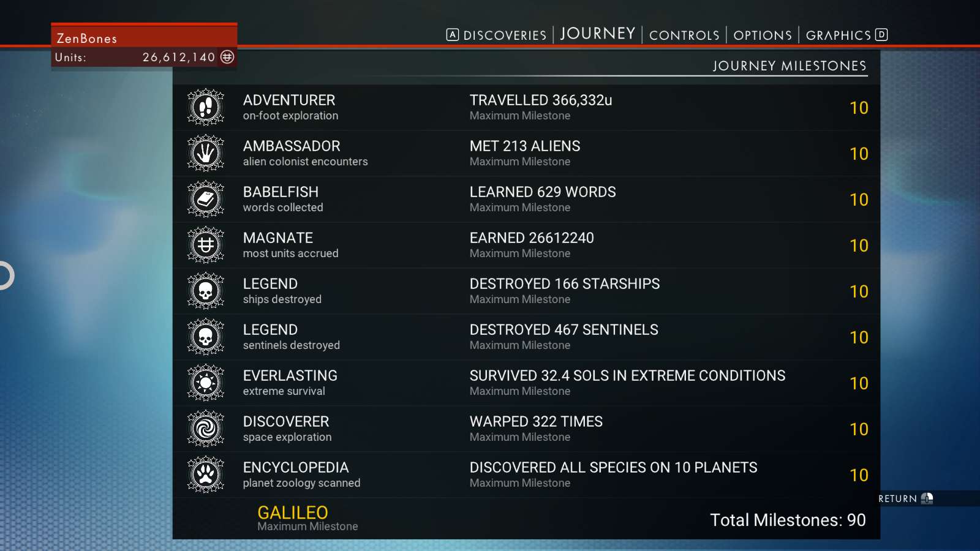Screen dimensions: 980x551
Task: Click the space exploration subtitle
Action: [287, 437]
